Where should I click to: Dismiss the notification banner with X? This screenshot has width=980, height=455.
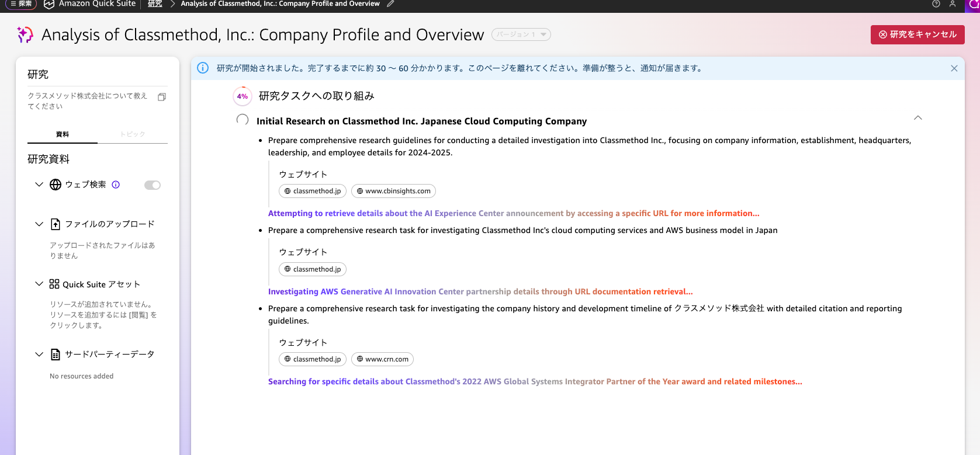954,68
